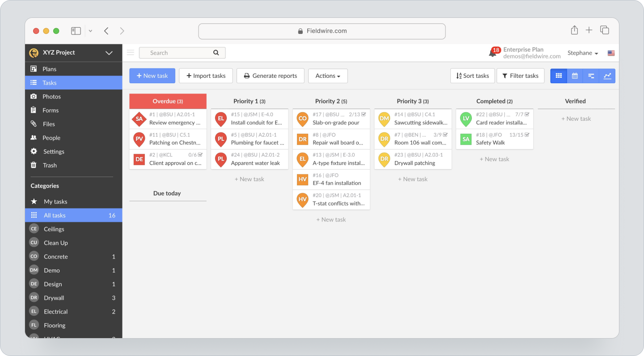Select the My tasks category

click(56, 201)
